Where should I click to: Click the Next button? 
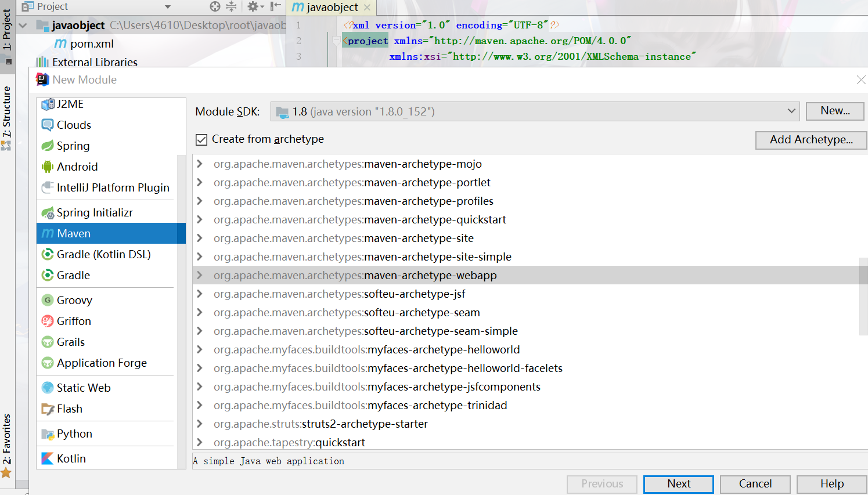coord(679,484)
